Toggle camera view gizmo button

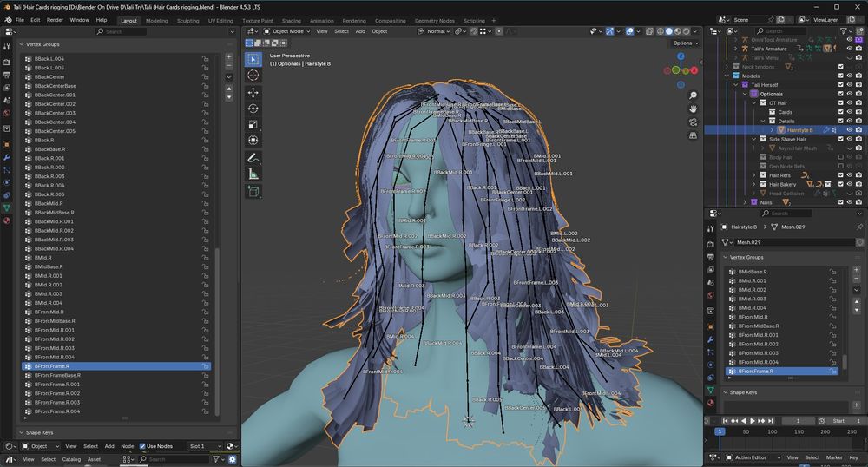coord(692,122)
